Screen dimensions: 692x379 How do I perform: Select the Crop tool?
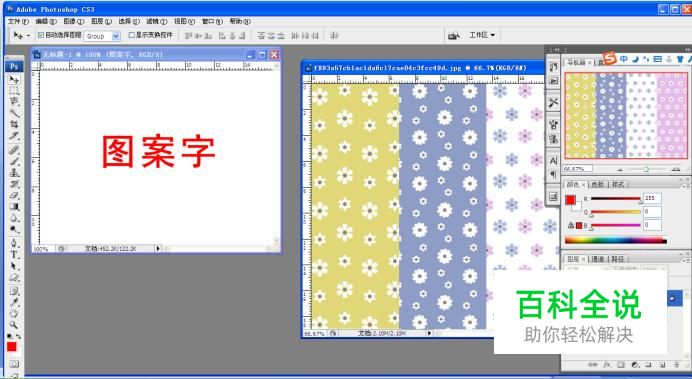(x=14, y=124)
